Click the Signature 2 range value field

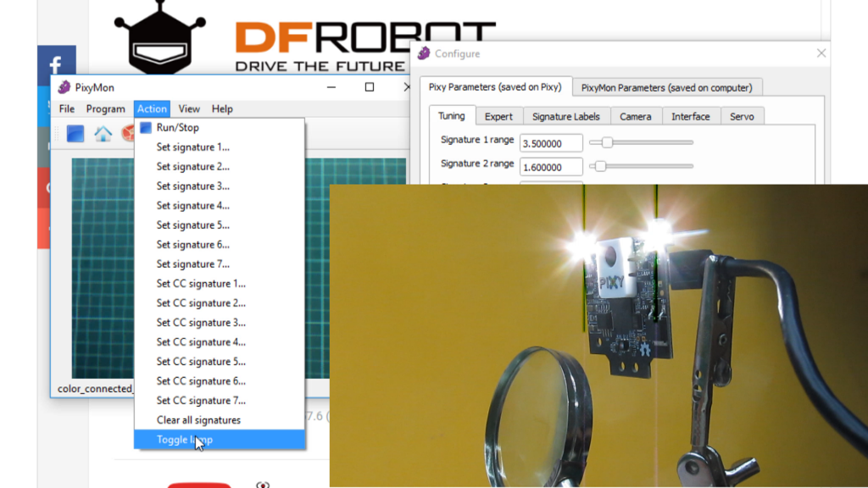[x=551, y=167]
